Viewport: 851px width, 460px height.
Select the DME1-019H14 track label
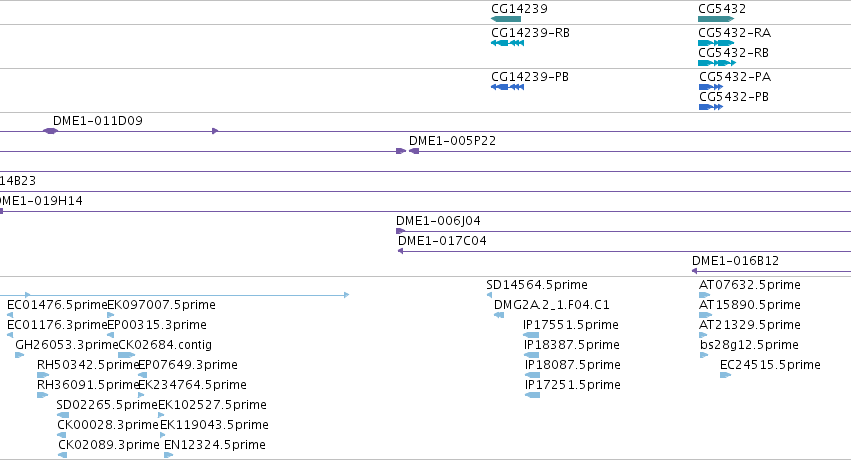click(41, 201)
